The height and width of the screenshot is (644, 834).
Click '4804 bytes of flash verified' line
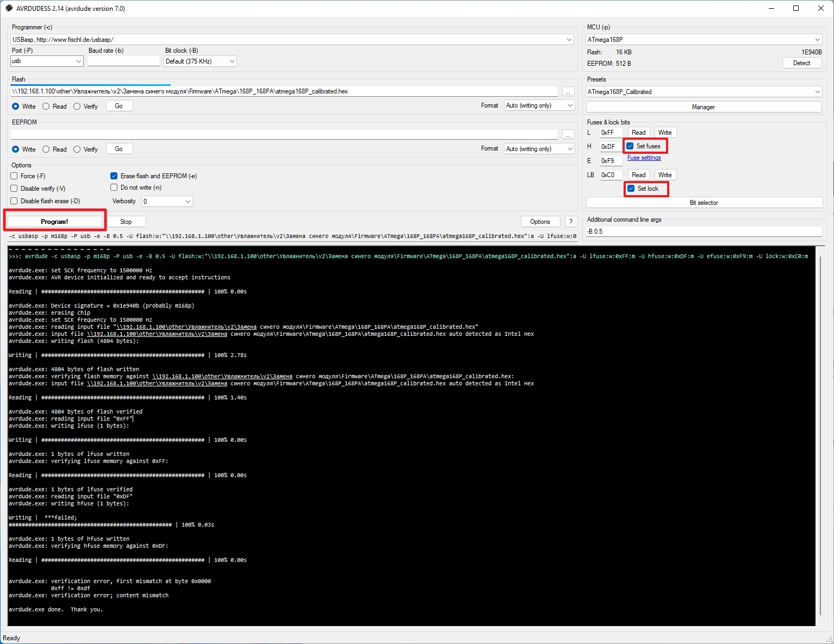76,412
